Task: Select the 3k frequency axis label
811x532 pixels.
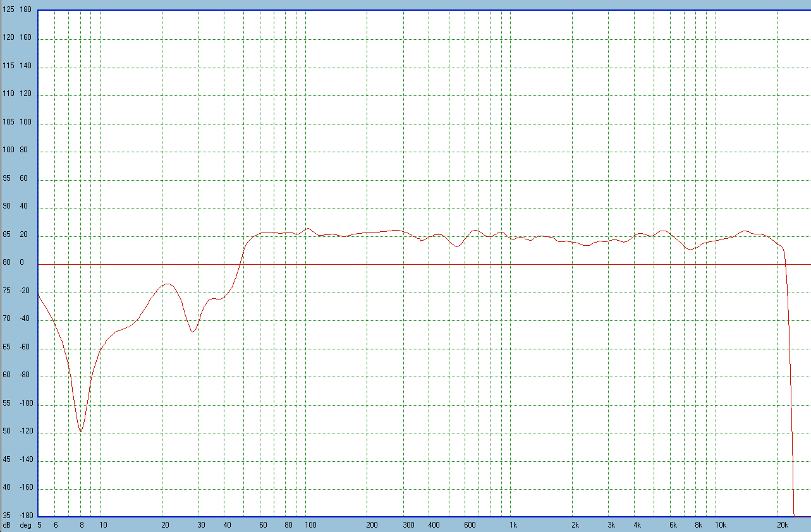Action: (611, 525)
